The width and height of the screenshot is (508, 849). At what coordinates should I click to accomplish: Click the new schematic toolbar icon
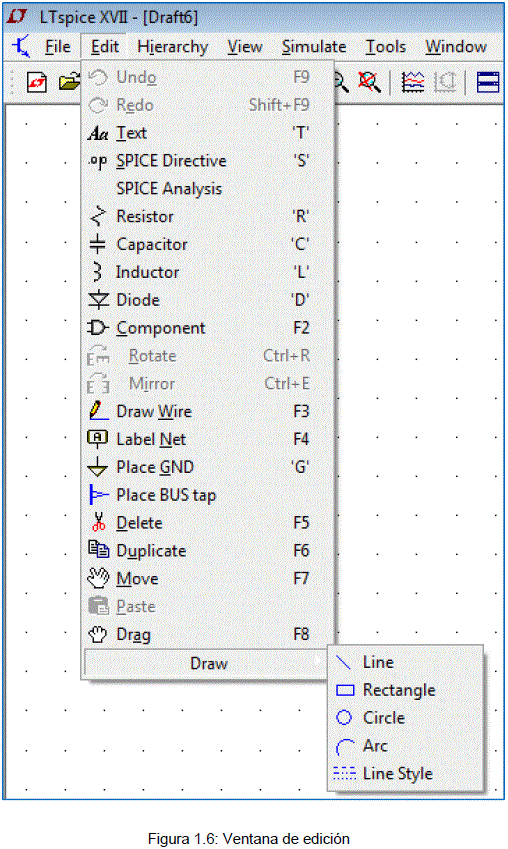coord(37,83)
